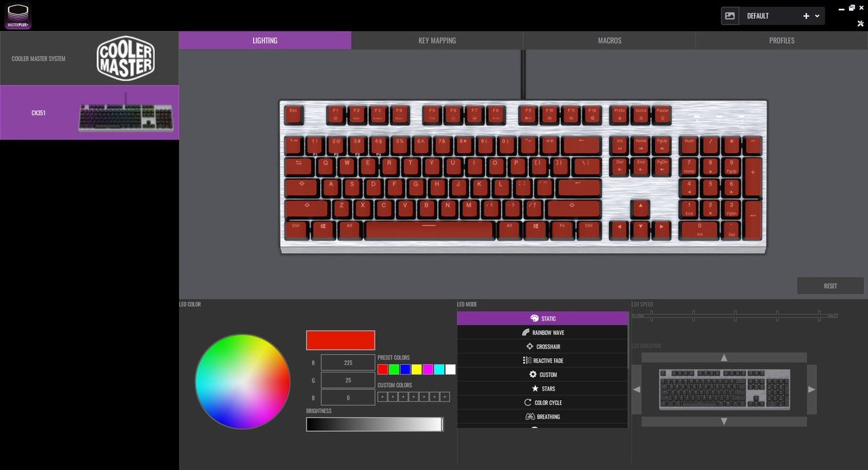868x470 pixels.
Task: Click the MasterPlus+ logo icon
Action: click(x=18, y=16)
